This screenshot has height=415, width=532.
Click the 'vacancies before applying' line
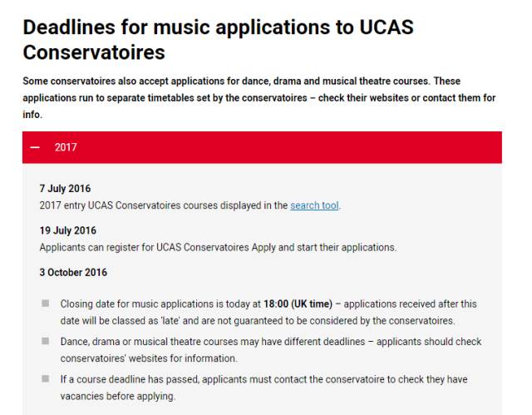tap(118, 396)
